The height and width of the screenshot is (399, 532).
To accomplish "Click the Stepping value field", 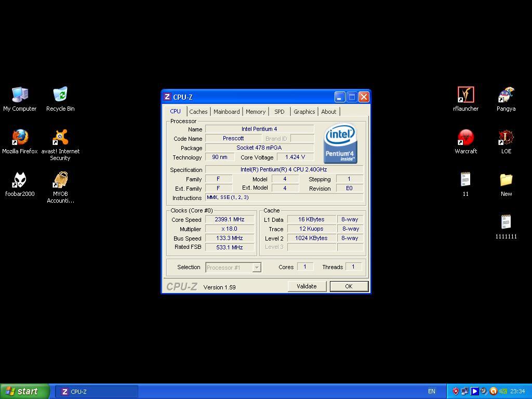I will (350, 179).
